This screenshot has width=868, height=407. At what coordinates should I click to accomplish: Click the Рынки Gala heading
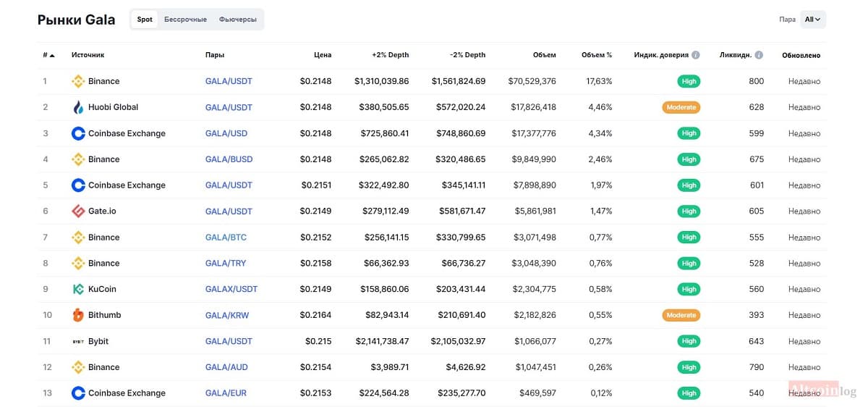click(76, 20)
